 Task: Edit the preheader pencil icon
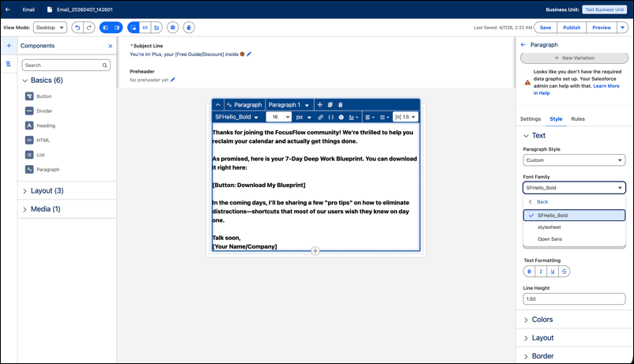[x=173, y=80]
